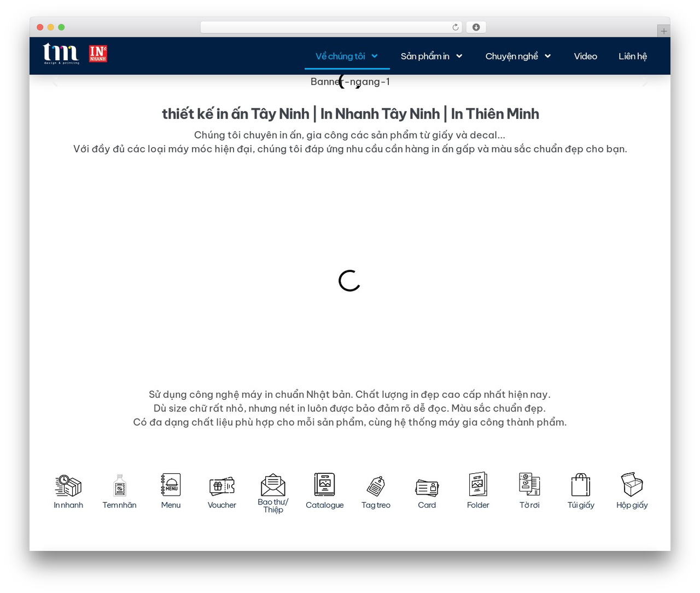Click the Catalogue text label
700x593 pixels.
(324, 505)
